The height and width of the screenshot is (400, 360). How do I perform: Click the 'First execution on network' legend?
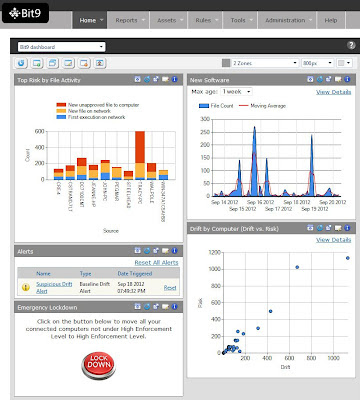point(91,117)
